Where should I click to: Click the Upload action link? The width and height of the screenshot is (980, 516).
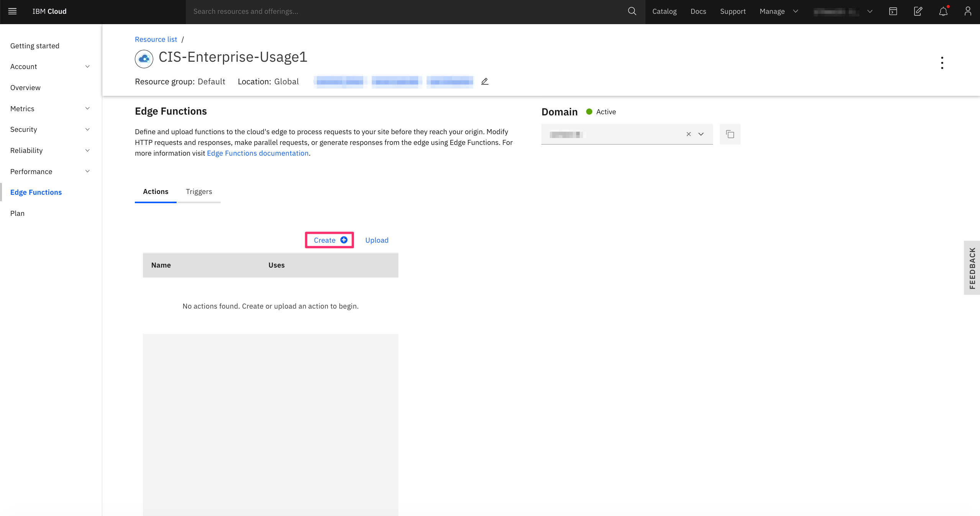[x=377, y=240]
